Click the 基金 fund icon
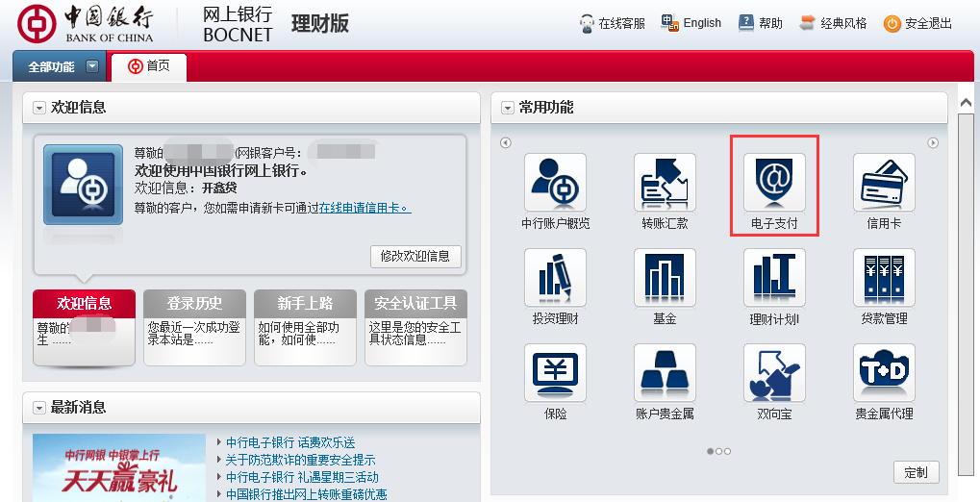 [665, 278]
